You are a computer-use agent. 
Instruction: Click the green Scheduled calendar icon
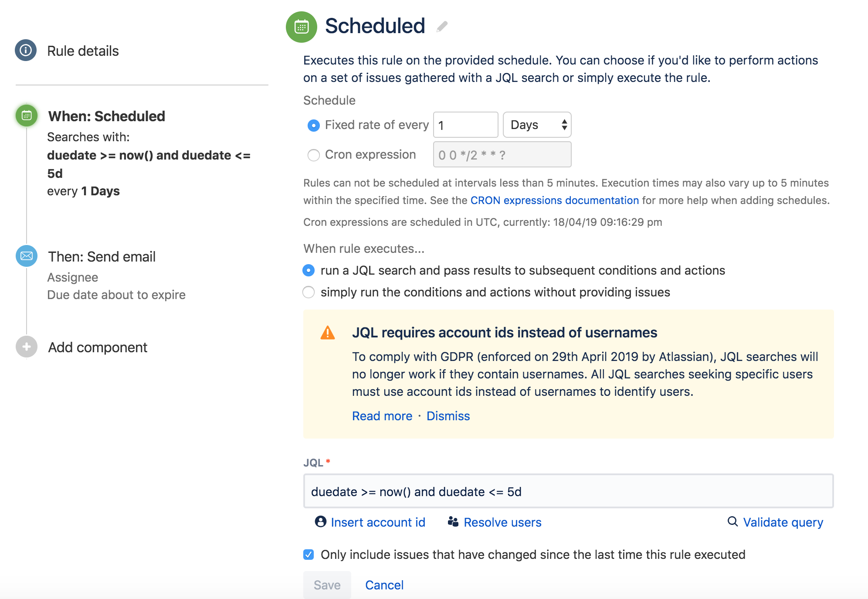302,26
